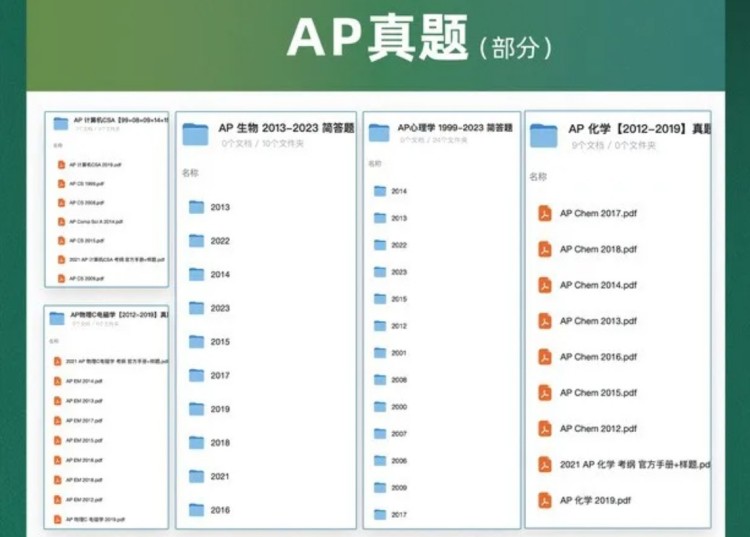Open the 2021 folder in AP 生物 panel

coord(219,477)
